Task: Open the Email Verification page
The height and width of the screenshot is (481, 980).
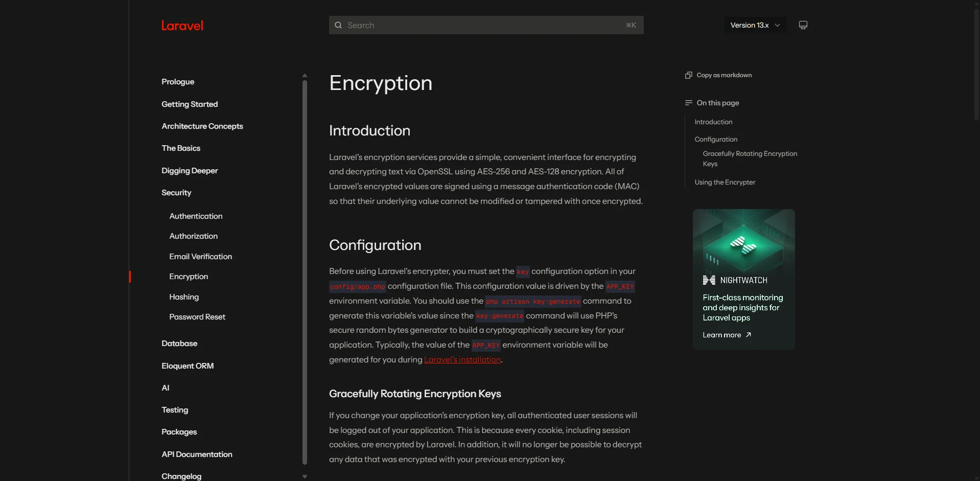Action: point(200,257)
